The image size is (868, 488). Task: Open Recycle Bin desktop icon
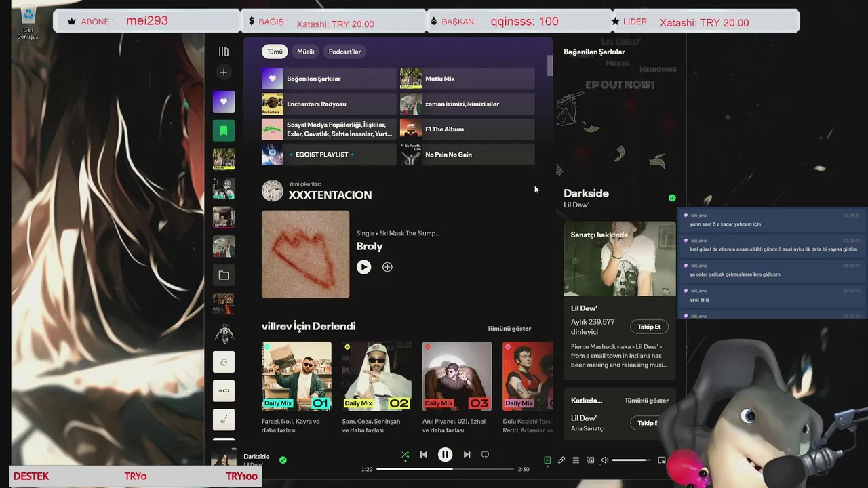pyautogui.click(x=28, y=22)
